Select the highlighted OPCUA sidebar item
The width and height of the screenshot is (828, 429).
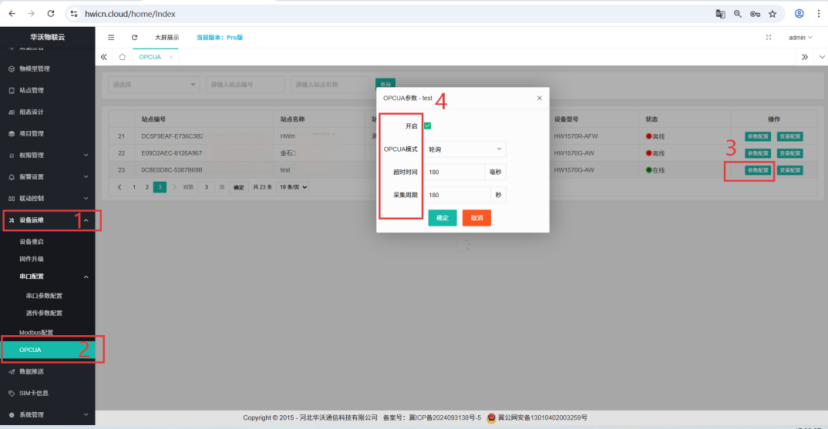[x=48, y=350]
